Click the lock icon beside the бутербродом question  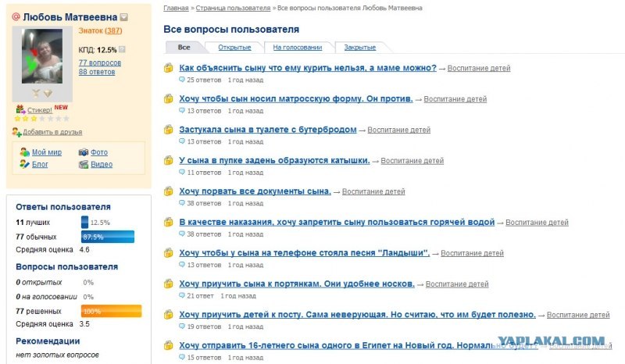coord(169,130)
